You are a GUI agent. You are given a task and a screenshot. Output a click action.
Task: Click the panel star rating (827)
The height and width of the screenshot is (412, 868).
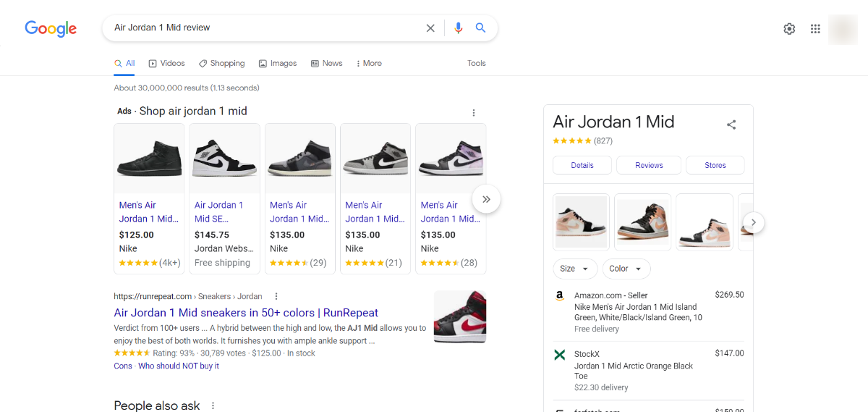[x=582, y=141]
